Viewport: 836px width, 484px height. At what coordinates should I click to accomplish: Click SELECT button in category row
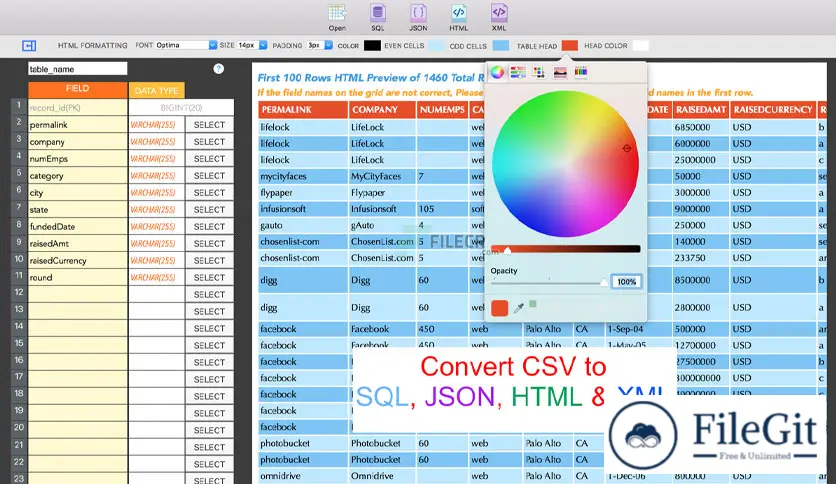(210, 176)
